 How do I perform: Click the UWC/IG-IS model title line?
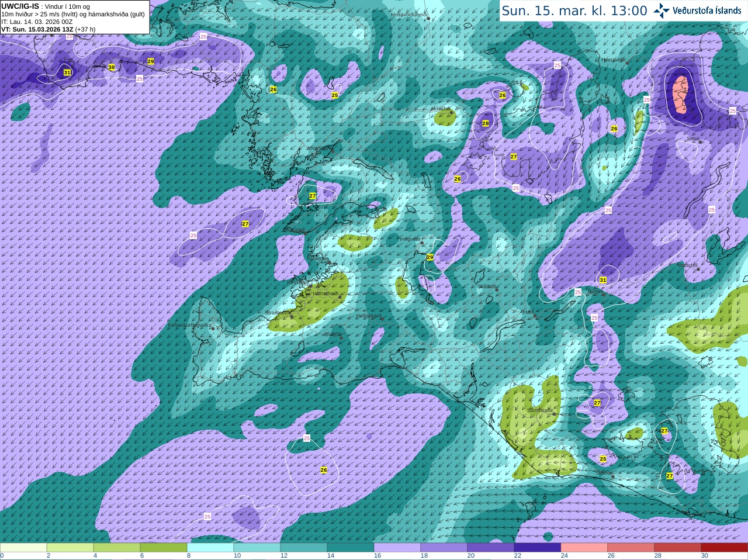45,6
